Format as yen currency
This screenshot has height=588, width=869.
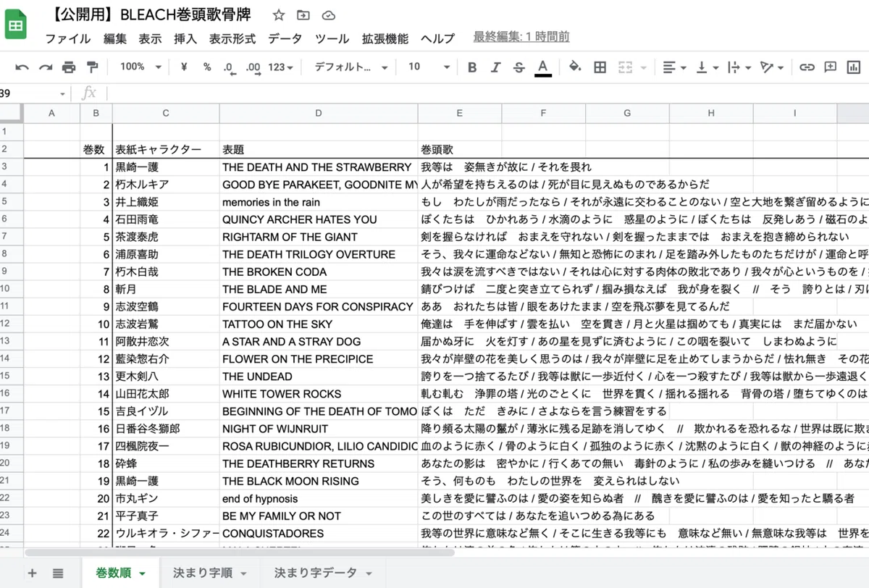pos(184,67)
